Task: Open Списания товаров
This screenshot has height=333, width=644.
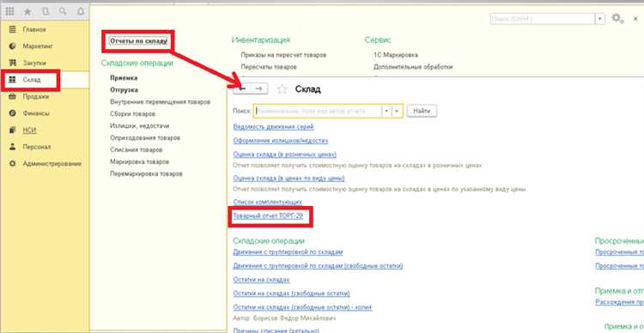Action: (136, 150)
